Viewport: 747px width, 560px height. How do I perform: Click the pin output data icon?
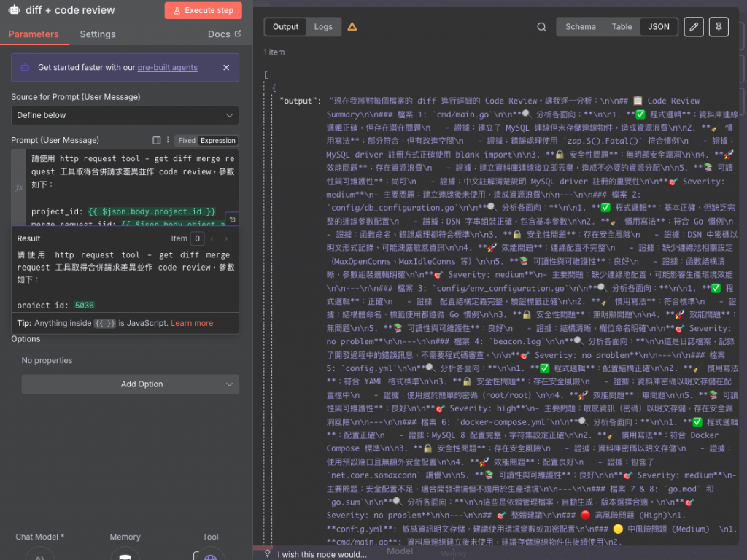[x=719, y=27]
